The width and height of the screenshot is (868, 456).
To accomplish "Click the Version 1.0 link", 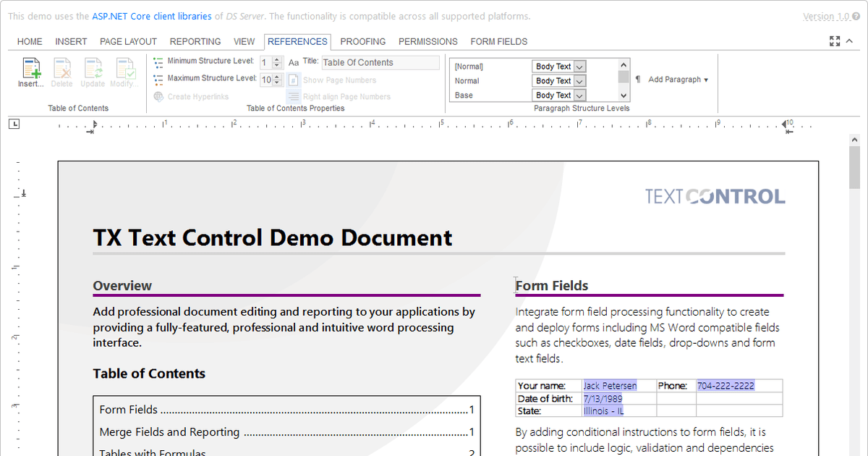I will pyautogui.click(x=827, y=15).
